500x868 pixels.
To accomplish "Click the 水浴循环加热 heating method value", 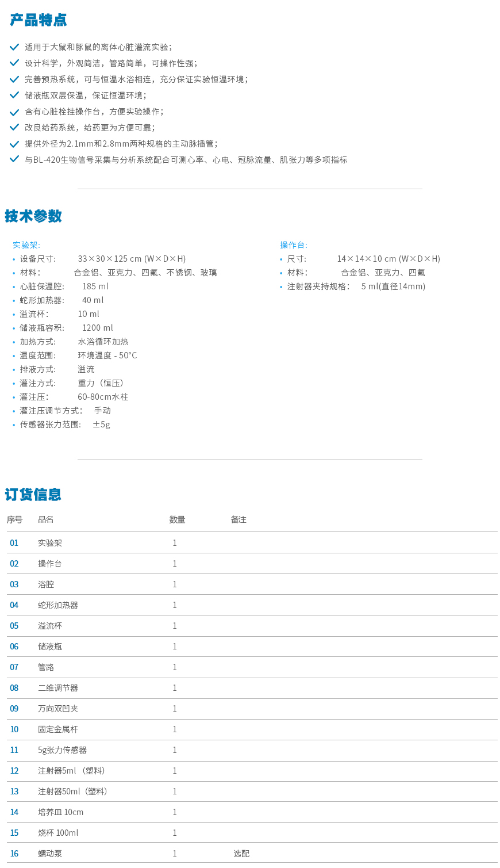I will [103, 342].
